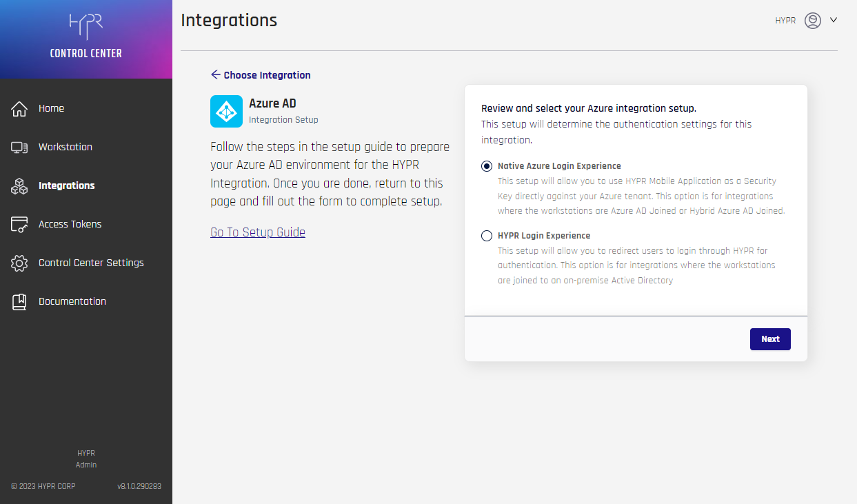Screen dimensions: 857x504
Task: Click the Azure AD logo tile
Action: [226, 111]
